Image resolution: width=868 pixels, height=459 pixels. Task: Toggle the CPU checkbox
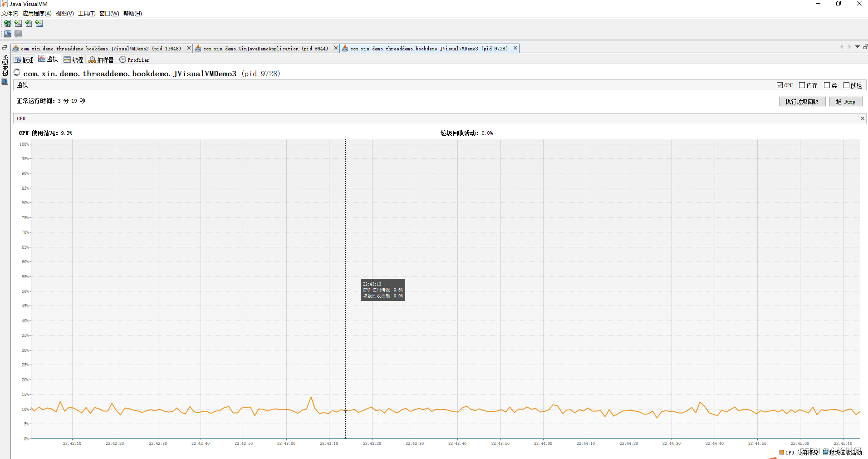(x=780, y=85)
